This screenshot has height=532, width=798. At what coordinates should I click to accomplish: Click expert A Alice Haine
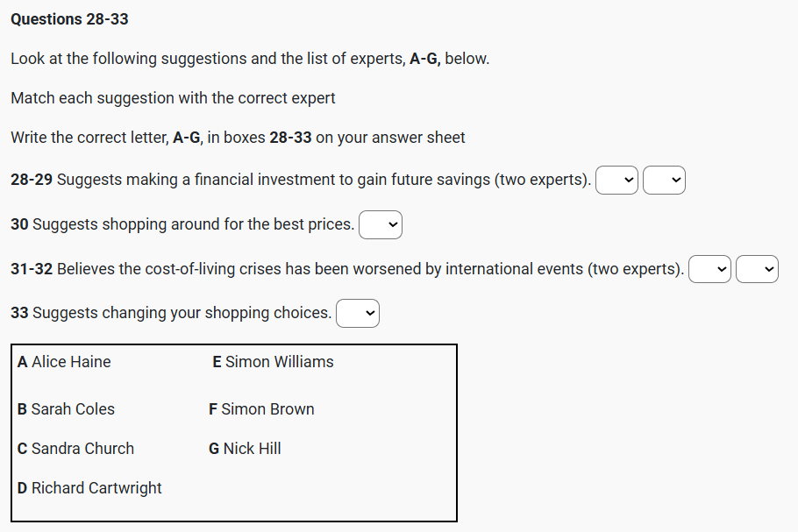tap(64, 362)
